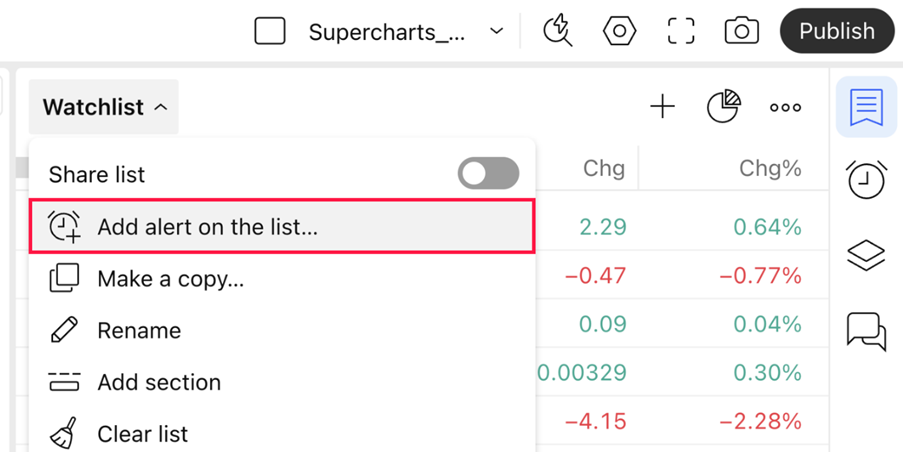903x452 pixels.
Task: Take a snapshot with camera icon
Action: (x=742, y=31)
